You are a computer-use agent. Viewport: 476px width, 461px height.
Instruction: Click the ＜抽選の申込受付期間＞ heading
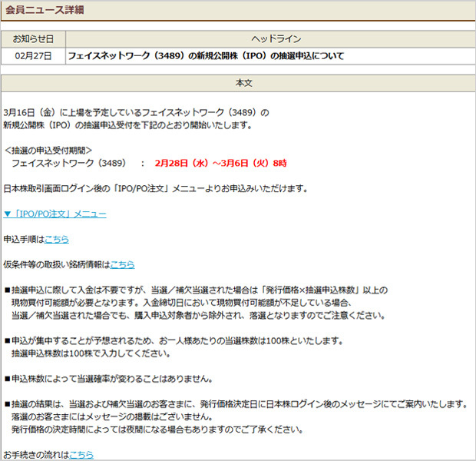(48, 151)
